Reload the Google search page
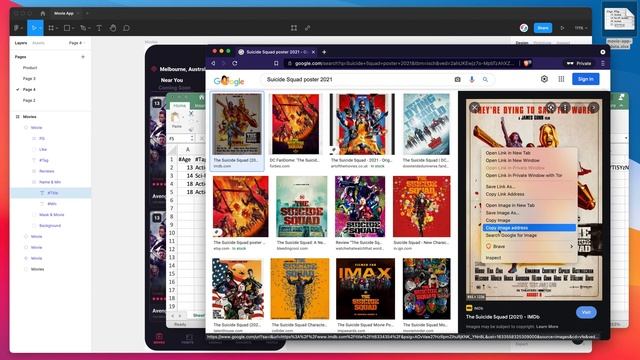 [235, 63]
